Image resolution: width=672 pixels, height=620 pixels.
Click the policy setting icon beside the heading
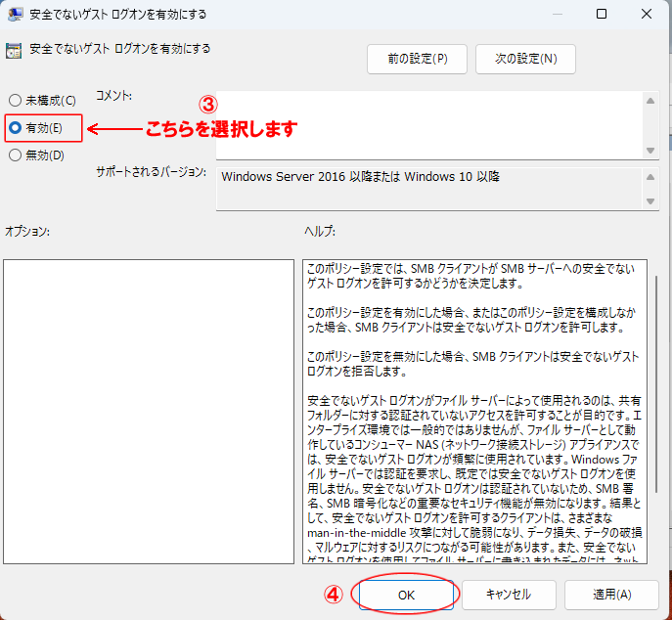[14, 51]
